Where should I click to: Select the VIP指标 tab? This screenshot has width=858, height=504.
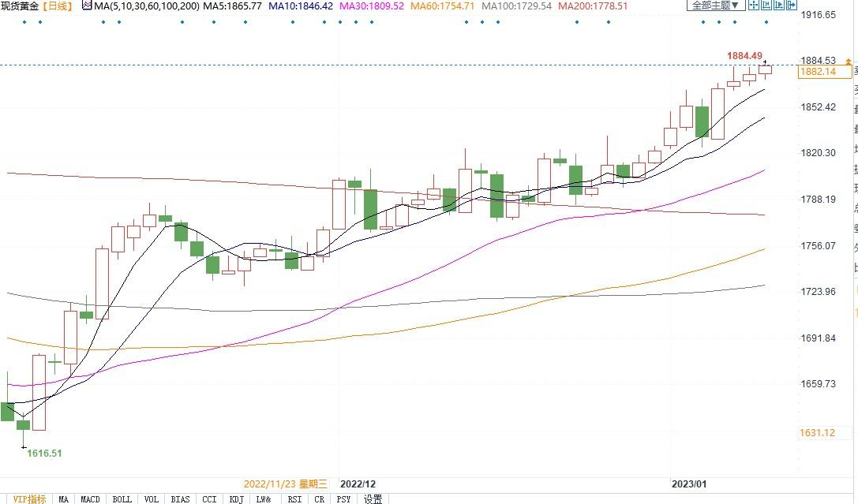(28, 498)
